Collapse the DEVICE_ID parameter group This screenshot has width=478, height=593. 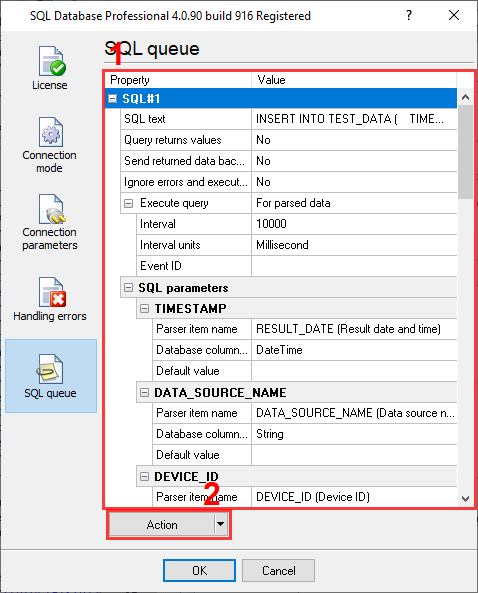pos(144,477)
